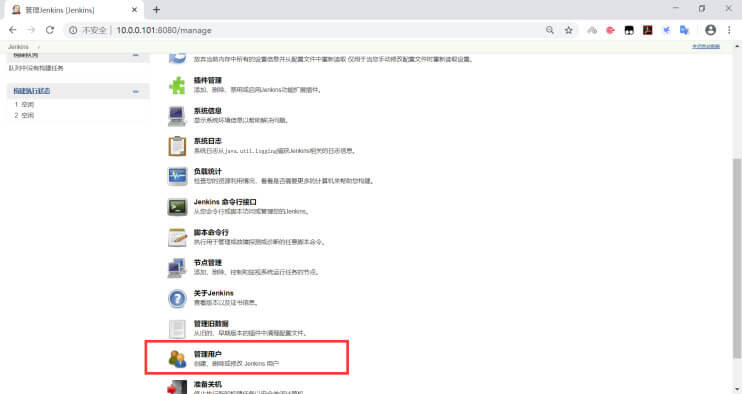Click the translate extension icon
This screenshot has height=394, width=742.
click(684, 30)
